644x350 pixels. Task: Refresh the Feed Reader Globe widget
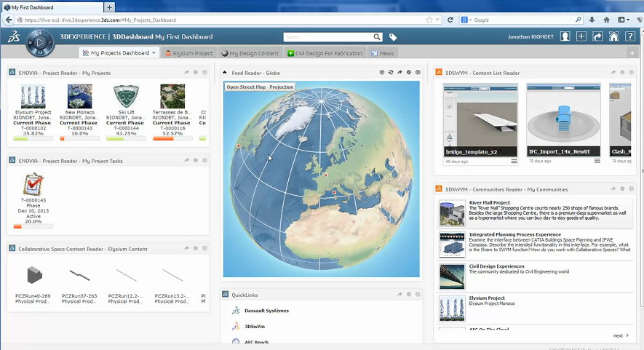(391, 72)
